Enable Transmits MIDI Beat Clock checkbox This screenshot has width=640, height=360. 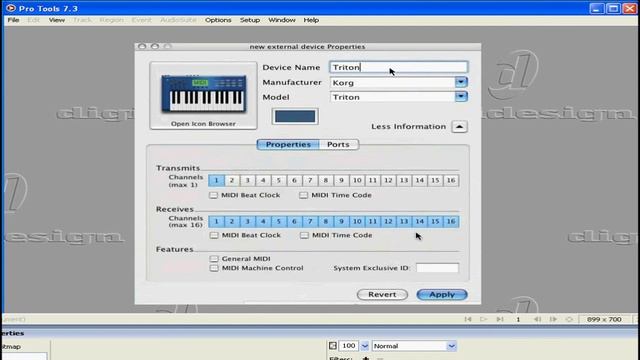click(213, 195)
